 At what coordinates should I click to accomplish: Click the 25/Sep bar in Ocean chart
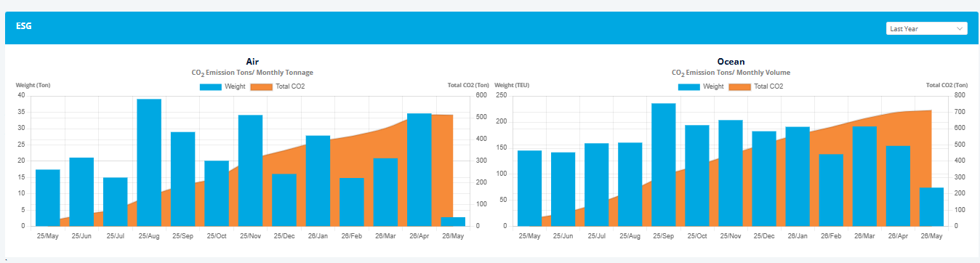coord(664,165)
